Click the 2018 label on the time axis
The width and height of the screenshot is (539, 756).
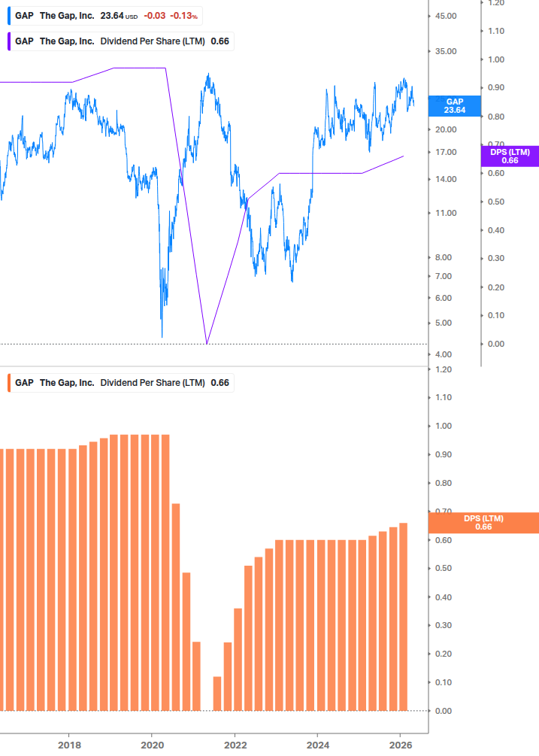69,745
